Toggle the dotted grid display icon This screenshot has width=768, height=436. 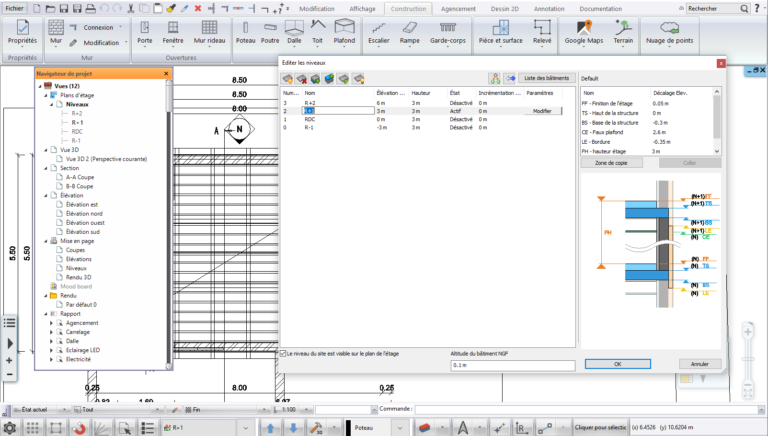[32, 428]
